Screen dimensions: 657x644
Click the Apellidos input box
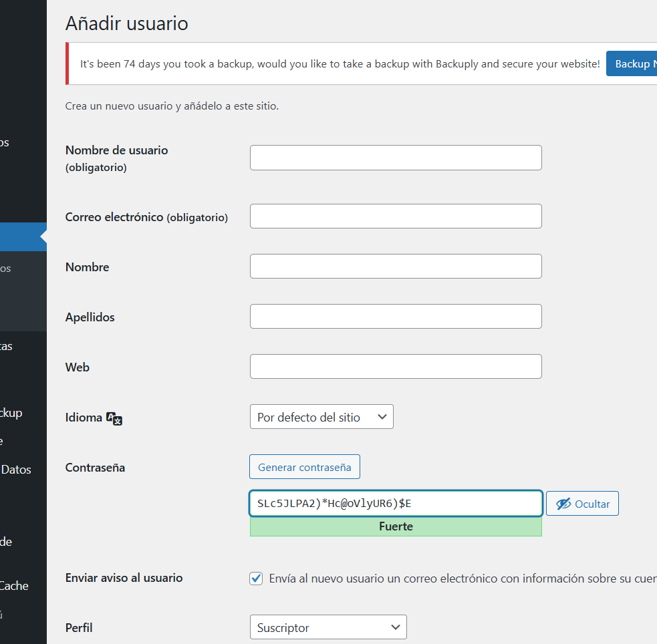pos(396,317)
